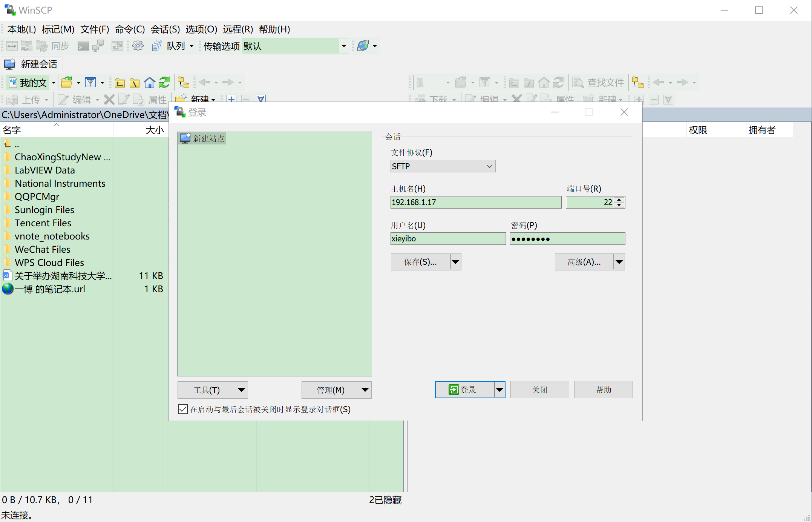The height and width of the screenshot is (522, 812).
Task: Expand the 保存 button dropdown arrow
Action: 456,262
